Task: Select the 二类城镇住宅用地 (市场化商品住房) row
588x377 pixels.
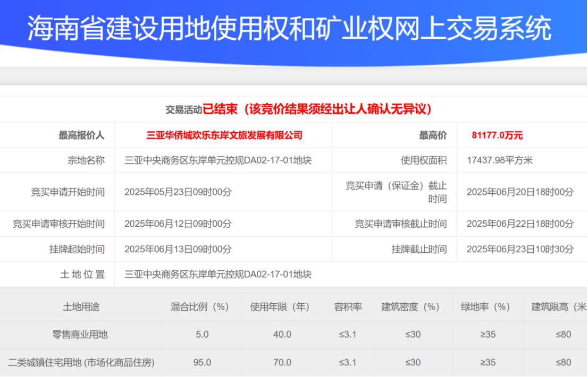Action: tap(293, 363)
